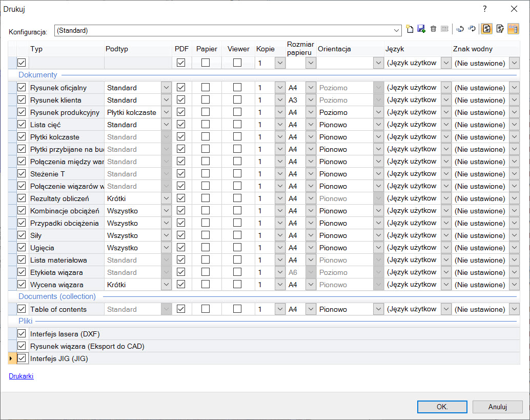The image size is (530, 420).
Task: Enable Papier checkbox for Table of contents
Action: pyautogui.click(x=206, y=309)
